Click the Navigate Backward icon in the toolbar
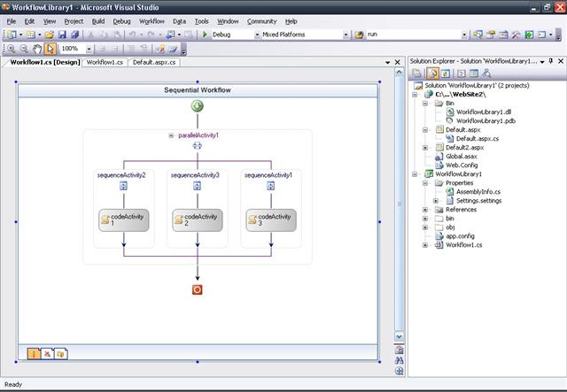567x392 pixels. (170, 35)
